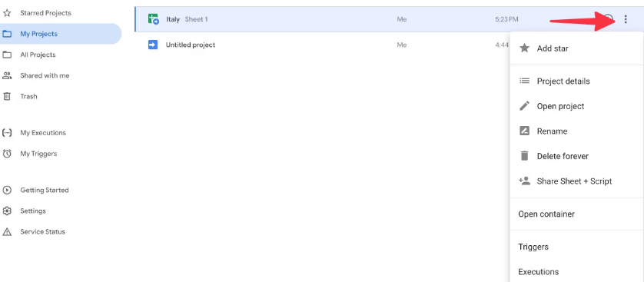Choose Project details from the menu
Image resolution: width=644 pixels, height=282 pixels.
[x=576, y=81]
